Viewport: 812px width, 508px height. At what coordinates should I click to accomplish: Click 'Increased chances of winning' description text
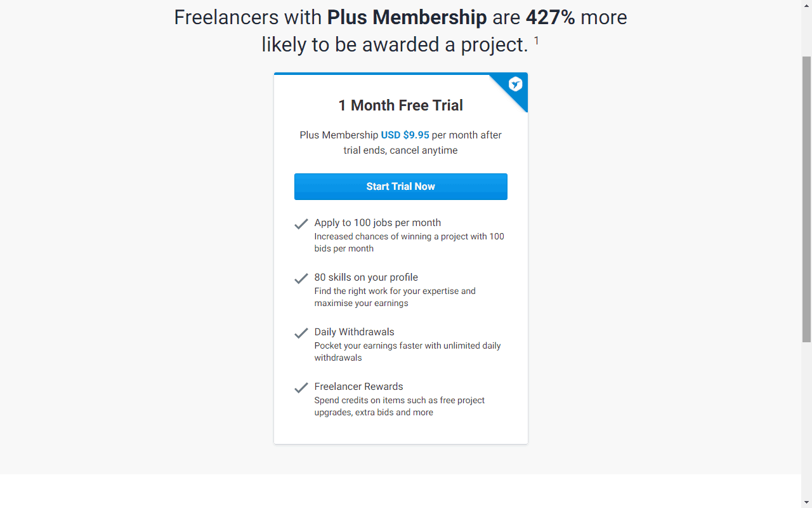pos(409,243)
